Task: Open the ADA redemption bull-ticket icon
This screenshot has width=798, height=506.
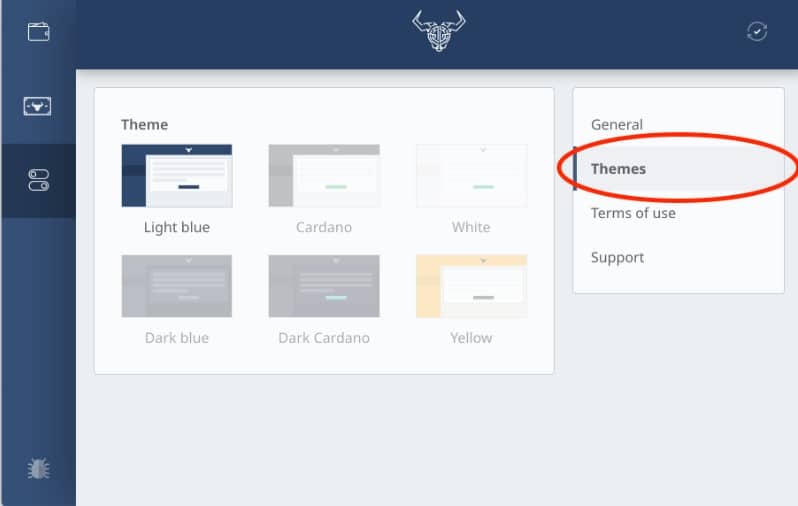Action: tap(37, 106)
